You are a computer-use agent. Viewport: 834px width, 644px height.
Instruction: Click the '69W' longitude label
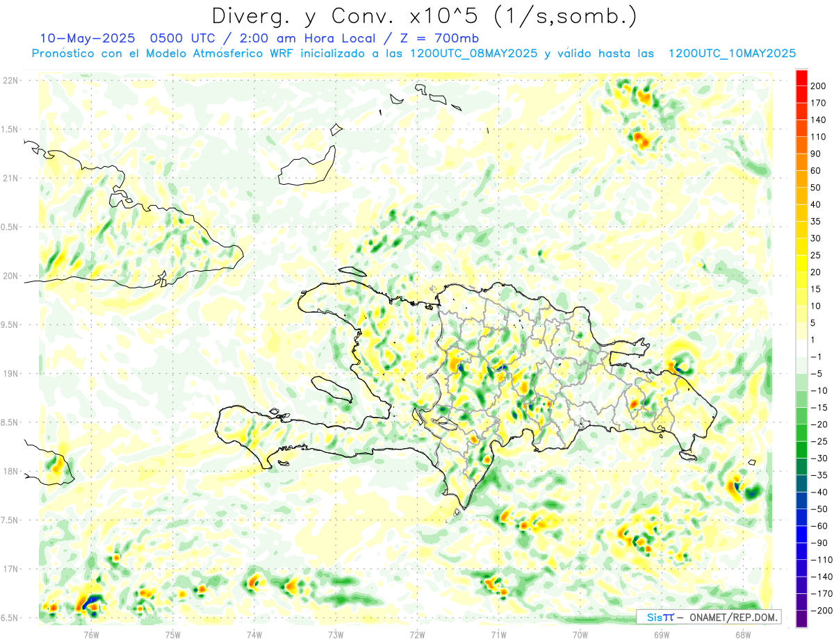tap(662, 634)
